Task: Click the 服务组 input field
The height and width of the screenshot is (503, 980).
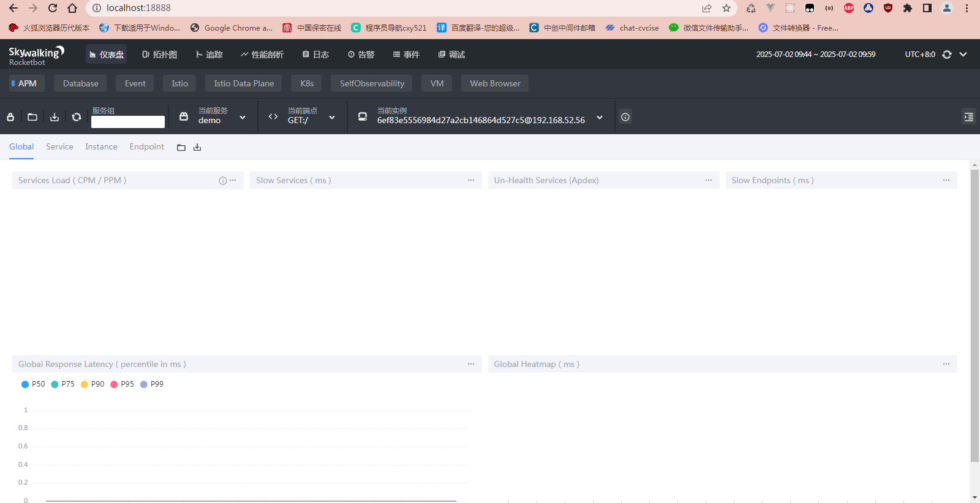Action: tap(128, 122)
